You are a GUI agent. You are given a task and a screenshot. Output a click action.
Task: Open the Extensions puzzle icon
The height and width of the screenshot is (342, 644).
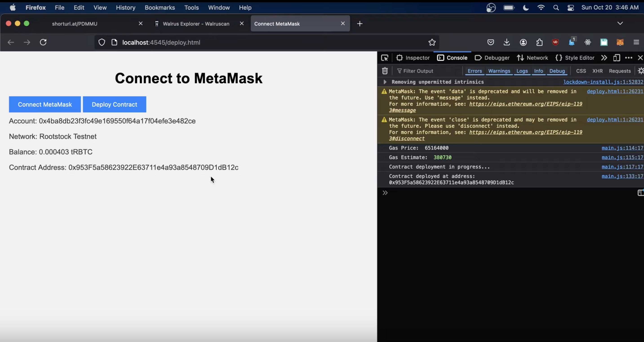click(540, 42)
